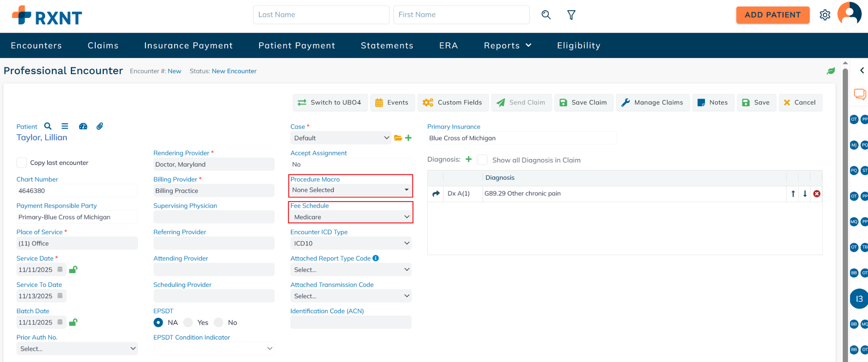
Task: Open the Fee Schedule dropdown
Action: [351, 217]
